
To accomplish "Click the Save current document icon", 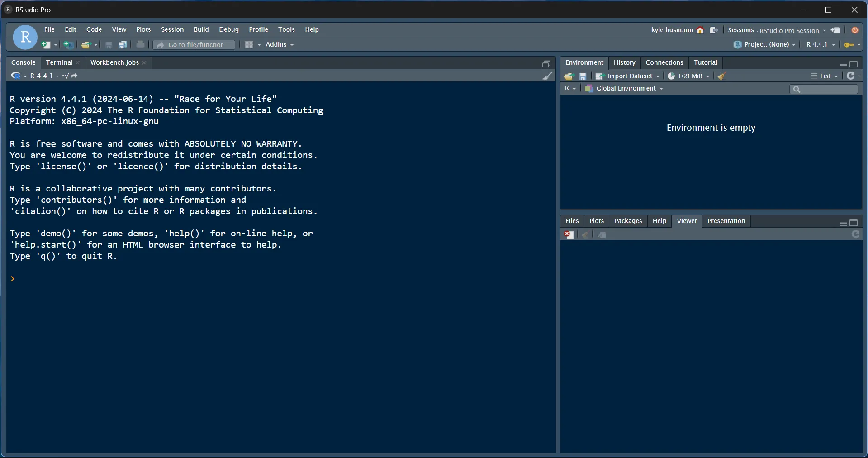I will pyautogui.click(x=109, y=45).
